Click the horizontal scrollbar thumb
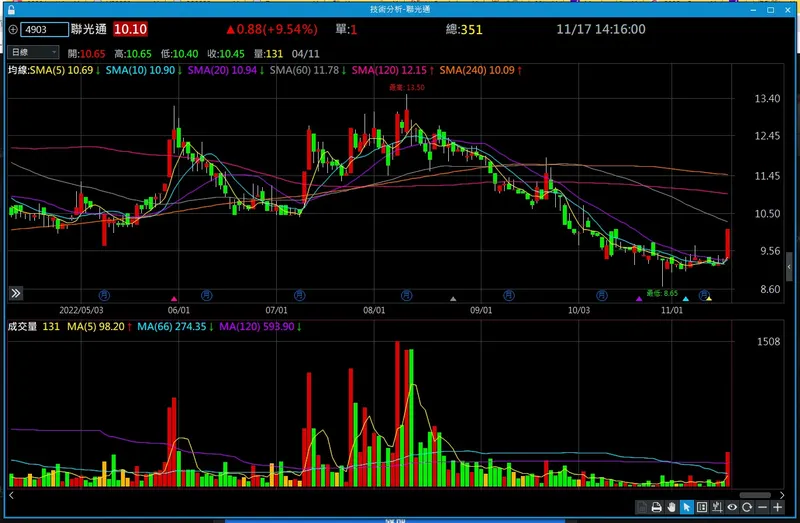 (x=755, y=495)
